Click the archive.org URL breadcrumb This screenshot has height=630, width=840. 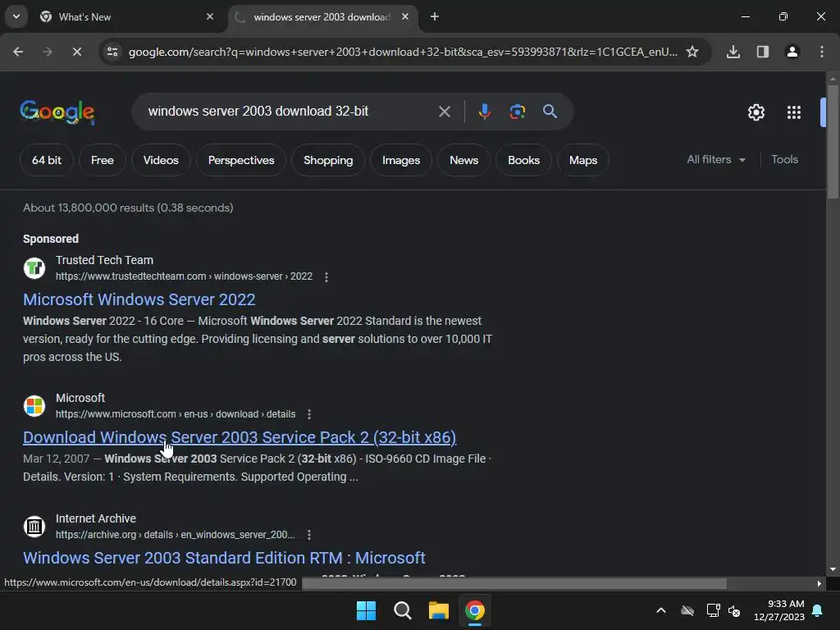pos(176,535)
